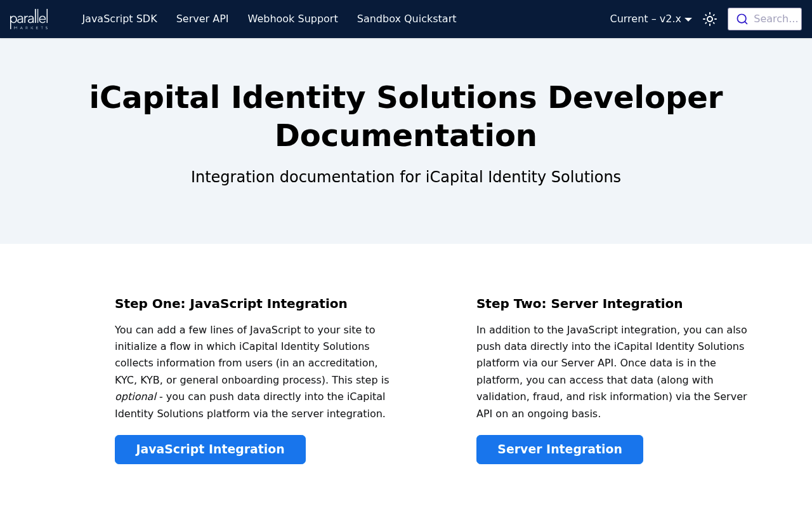Screen dimensions: 812x508
Task: Toggle light/dark mode sun icon
Action: 710,19
